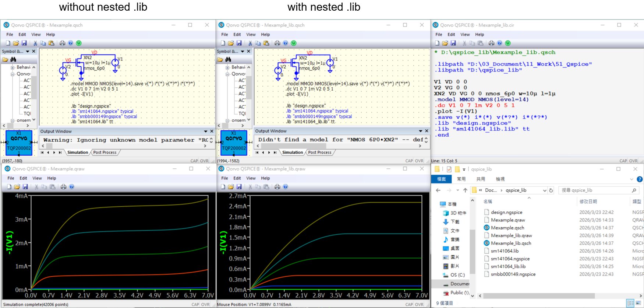644x308 pixels.
Task: Click binoculars search icon in Mexample.qsch symbol panel
Action: click(13, 59)
